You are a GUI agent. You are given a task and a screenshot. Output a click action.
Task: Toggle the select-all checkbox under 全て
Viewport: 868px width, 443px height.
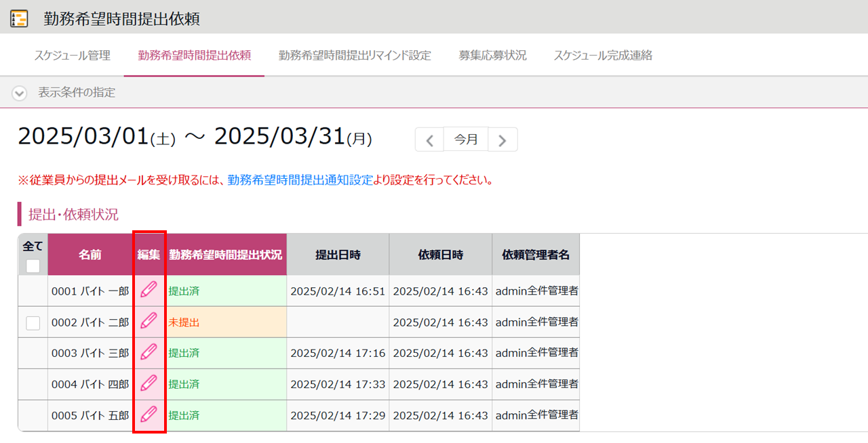click(x=33, y=266)
